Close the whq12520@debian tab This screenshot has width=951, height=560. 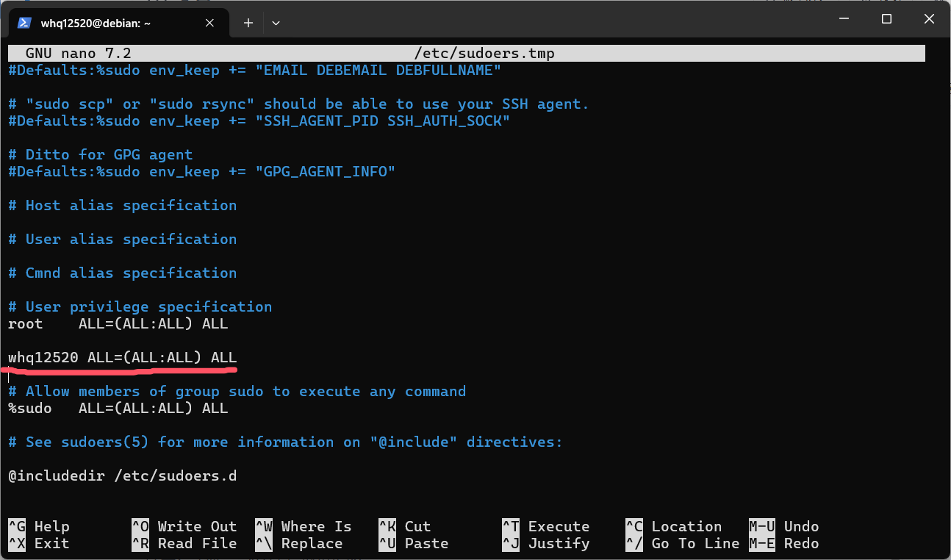click(x=209, y=23)
